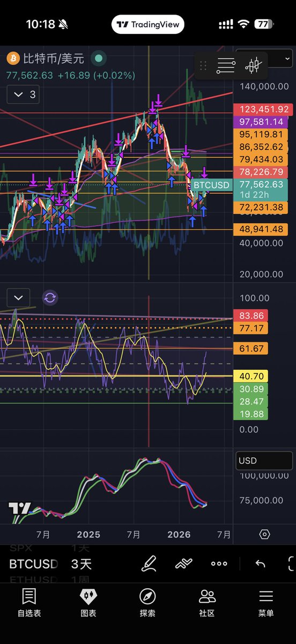Tap the 77.17 oscillator level label
The image size is (296, 644).
coord(251,327)
